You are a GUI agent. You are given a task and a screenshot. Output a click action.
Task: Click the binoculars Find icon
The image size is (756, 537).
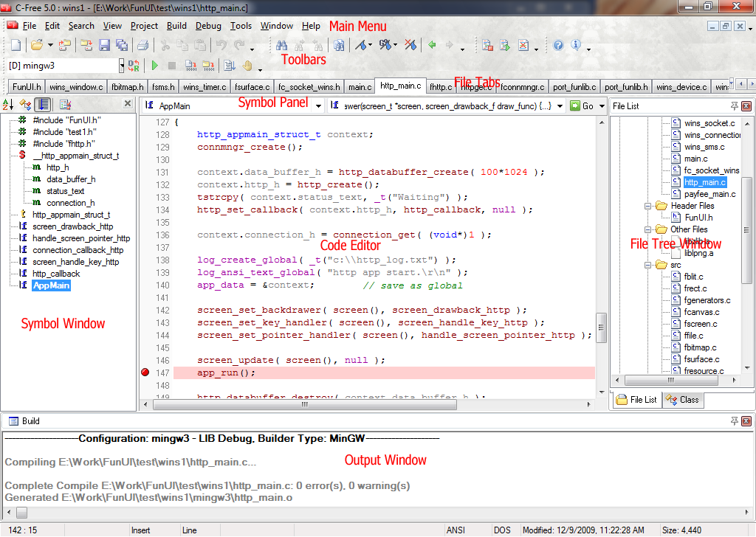click(281, 45)
